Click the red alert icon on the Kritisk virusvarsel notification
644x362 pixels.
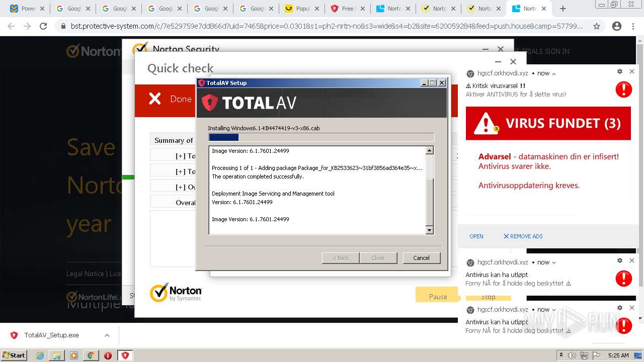click(x=624, y=89)
